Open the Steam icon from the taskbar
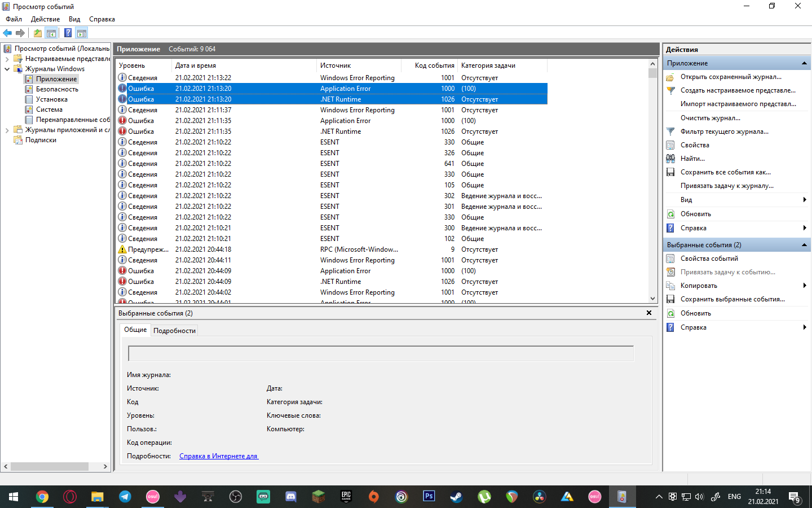This screenshot has height=508, width=812. [456, 497]
